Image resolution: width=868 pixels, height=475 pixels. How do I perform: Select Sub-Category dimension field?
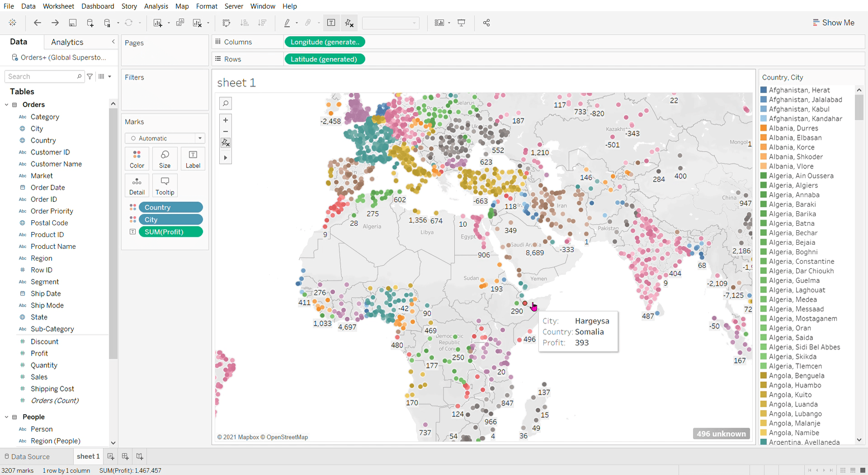pos(52,329)
